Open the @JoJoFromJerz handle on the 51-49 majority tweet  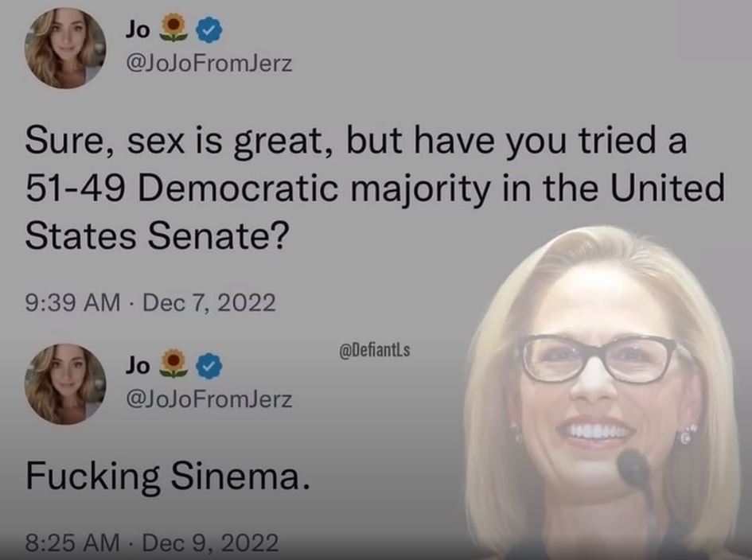[208, 64]
